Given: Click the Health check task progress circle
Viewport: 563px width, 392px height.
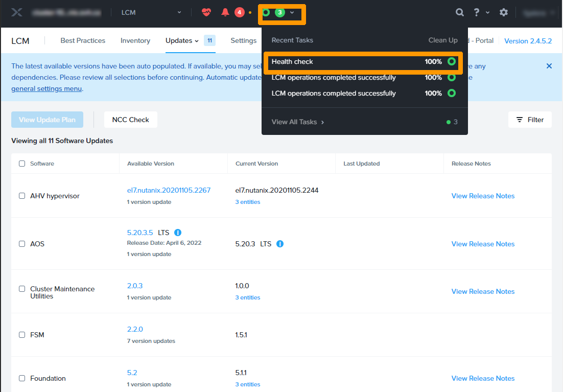Looking at the screenshot, I should (451, 61).
